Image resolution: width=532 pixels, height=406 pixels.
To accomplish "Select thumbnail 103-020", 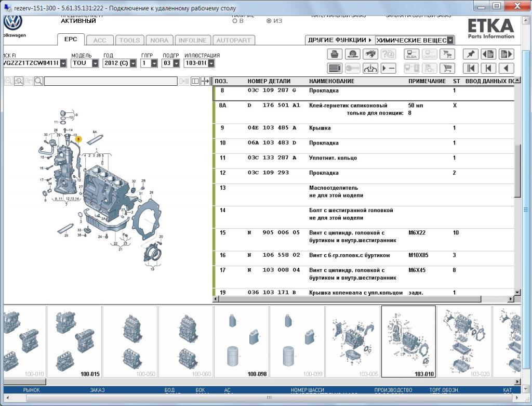I will [464, 342].
